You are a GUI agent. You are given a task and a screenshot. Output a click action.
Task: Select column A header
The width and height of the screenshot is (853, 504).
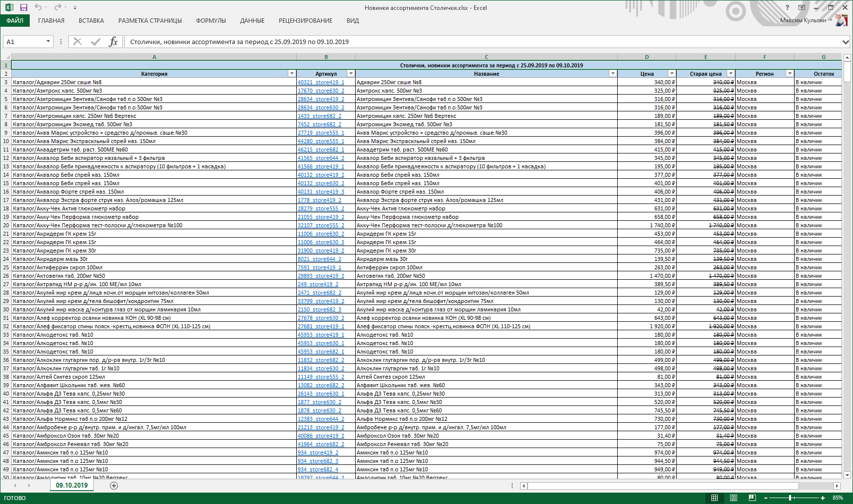tap(154, 57)
